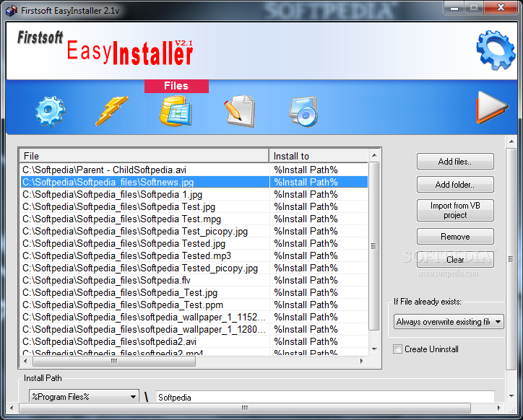The height and width of the screenshot is (420, 523).
Task: Click the file list vertical scrollbar thumb
Action: (x=374, y=246)
